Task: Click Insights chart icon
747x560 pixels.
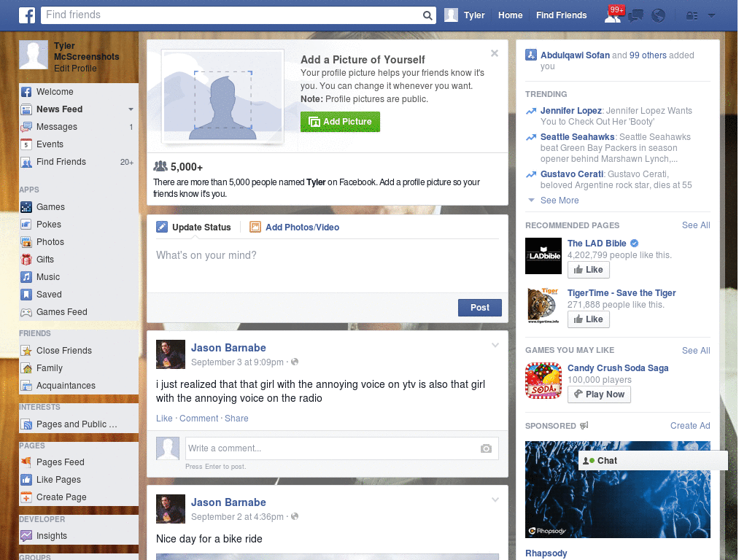Action: (26, 536)
